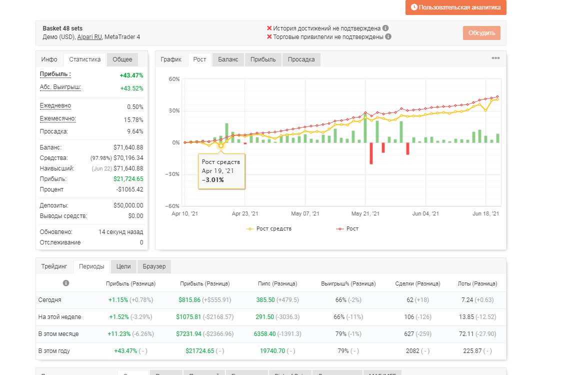The width and height of the screenshot is (588, 375).
Task: Click profit value $21,724.65
Action: (x=128, y=179)
